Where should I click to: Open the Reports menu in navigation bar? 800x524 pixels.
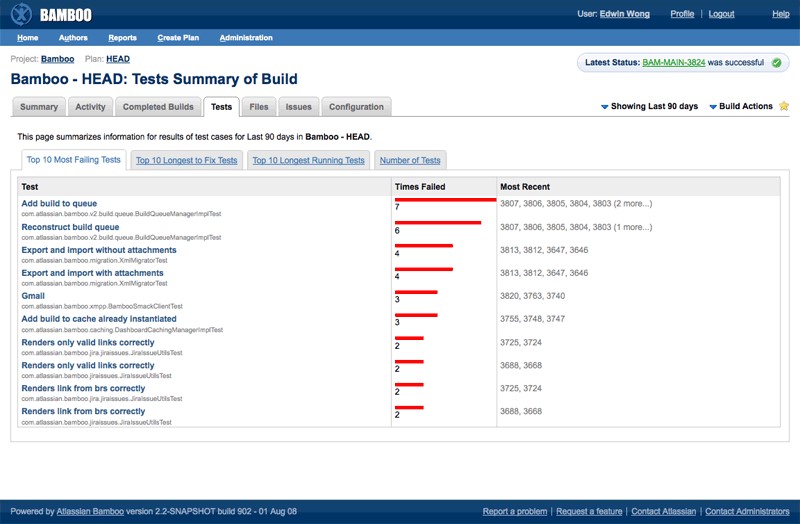click(x=122, y=38)
